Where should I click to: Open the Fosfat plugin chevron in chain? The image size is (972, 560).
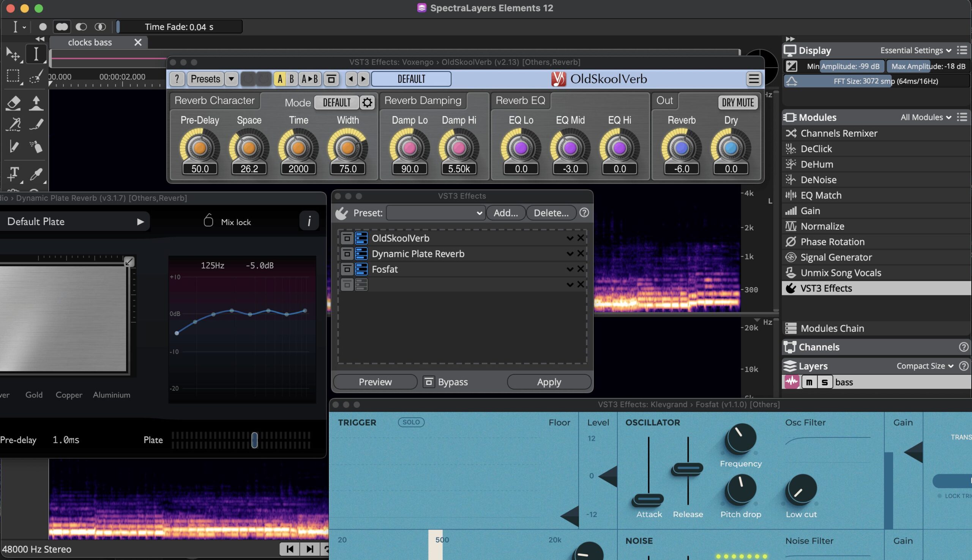(570, 269)
